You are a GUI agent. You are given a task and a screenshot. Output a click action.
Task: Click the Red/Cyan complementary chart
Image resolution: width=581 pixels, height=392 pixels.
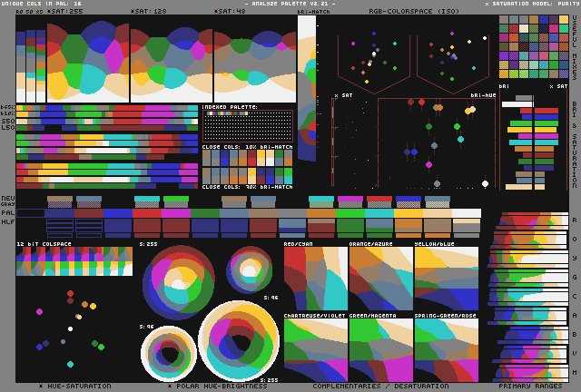tap(315, 279)
